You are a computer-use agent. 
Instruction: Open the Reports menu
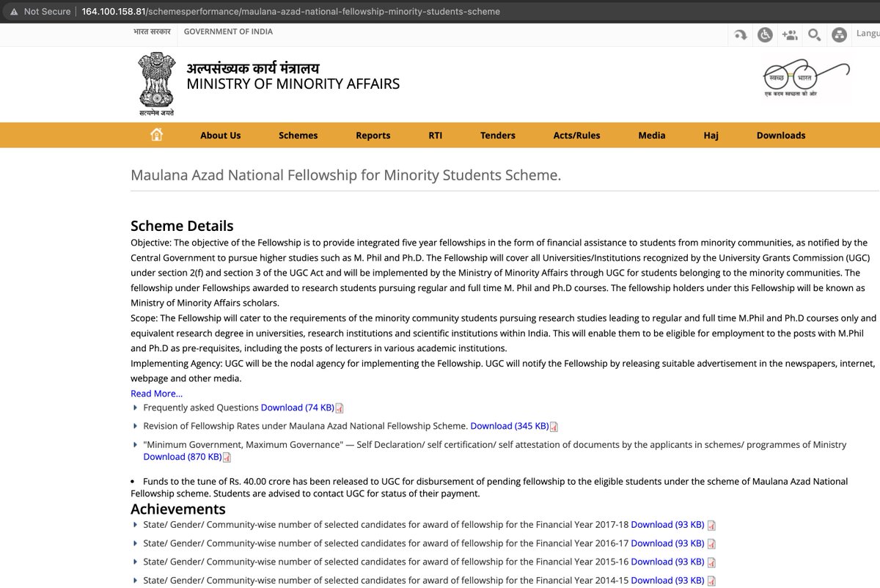[373, 136]
